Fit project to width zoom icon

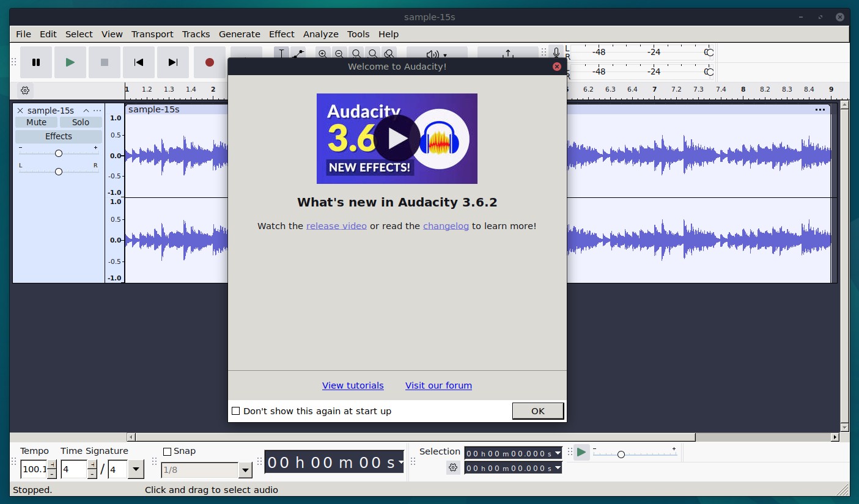[x=372, y=53]
